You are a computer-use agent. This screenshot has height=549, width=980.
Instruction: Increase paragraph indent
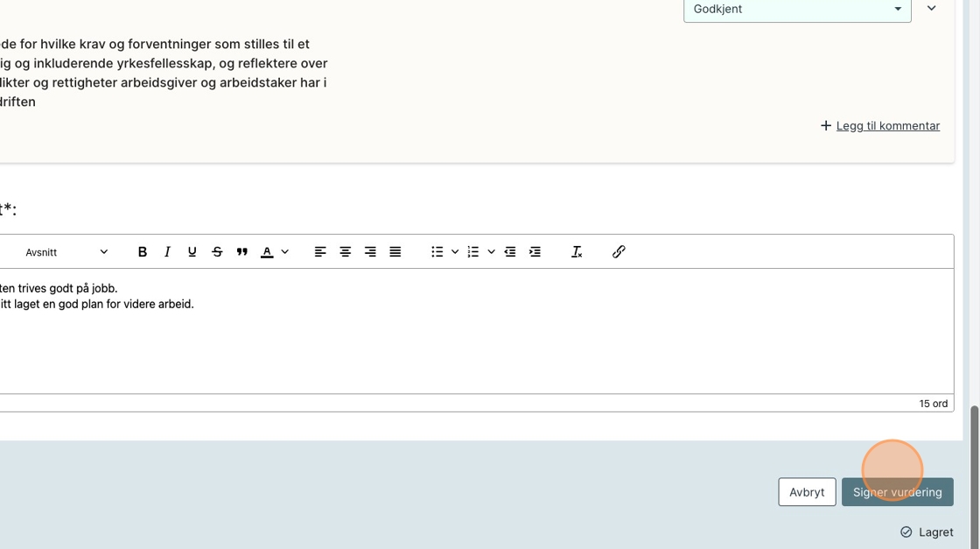[x=535, y=252]
